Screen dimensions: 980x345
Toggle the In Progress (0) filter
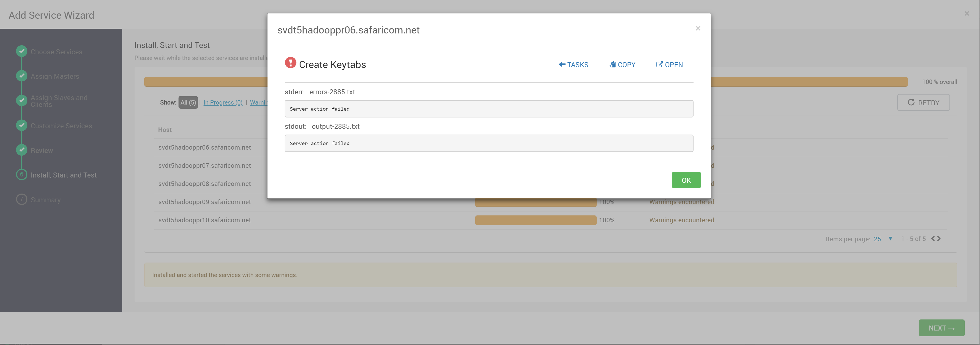[222, 102]
